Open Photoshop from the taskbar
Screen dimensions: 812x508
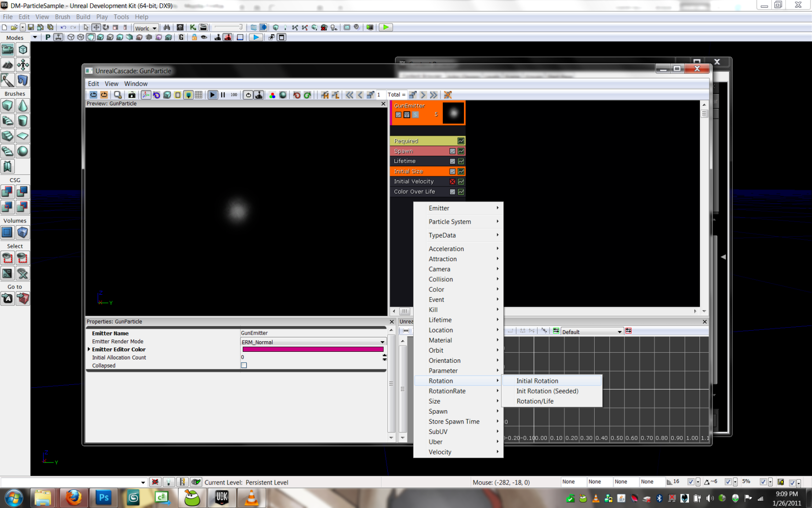(103, 498)
